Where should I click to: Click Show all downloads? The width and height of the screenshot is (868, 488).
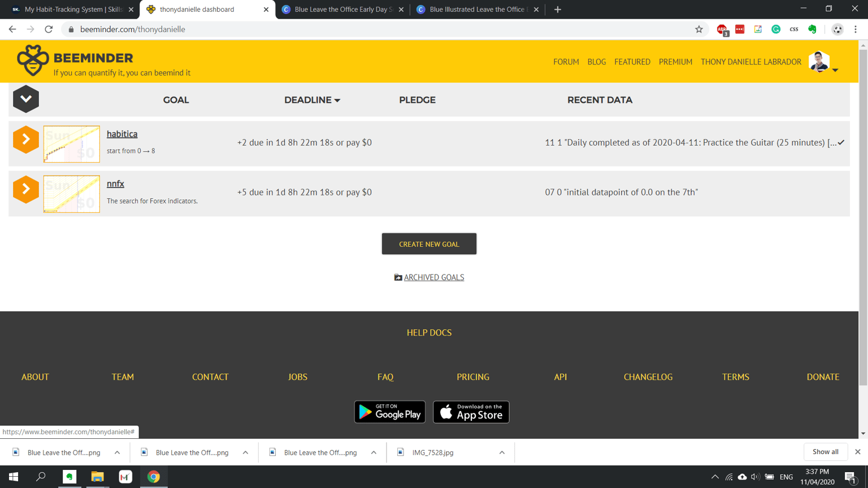pyautogui.click(x=826, y=452)
